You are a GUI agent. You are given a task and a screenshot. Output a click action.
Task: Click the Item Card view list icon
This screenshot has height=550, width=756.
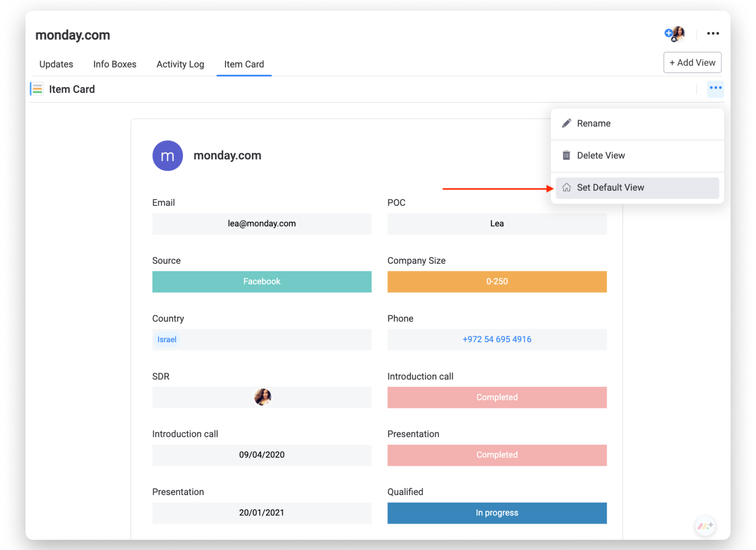[x=37, y=89]
